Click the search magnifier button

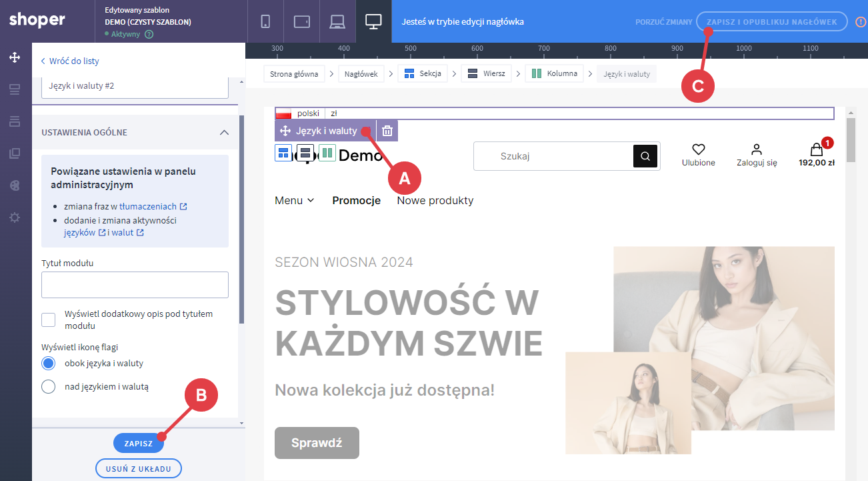click(645, 156)
